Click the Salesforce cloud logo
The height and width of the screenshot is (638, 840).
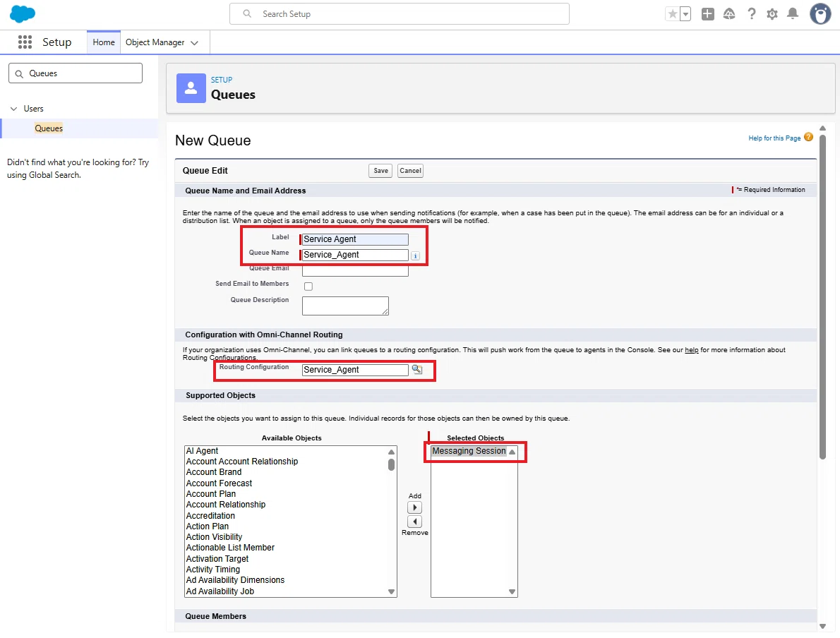[23, 14]
